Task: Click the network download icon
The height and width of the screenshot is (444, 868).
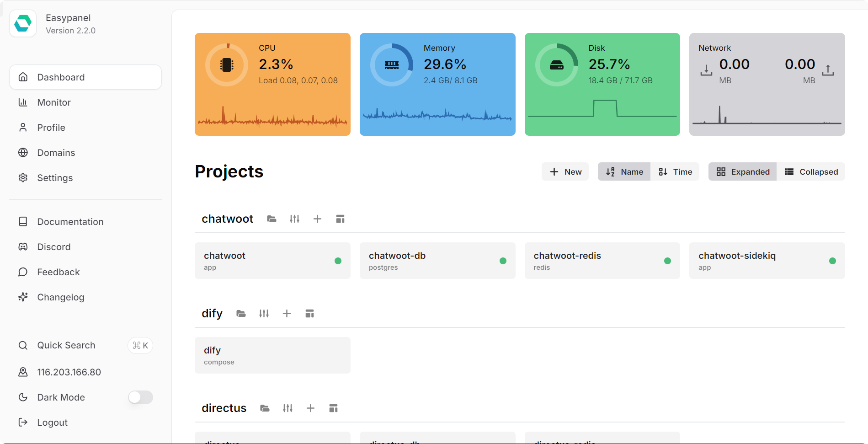Action: (706, 70)
